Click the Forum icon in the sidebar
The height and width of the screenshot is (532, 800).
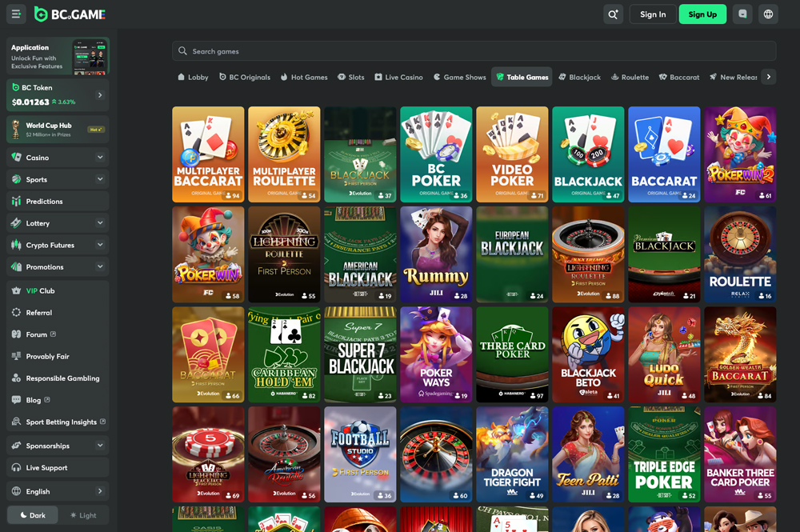(x=16, y=334)
